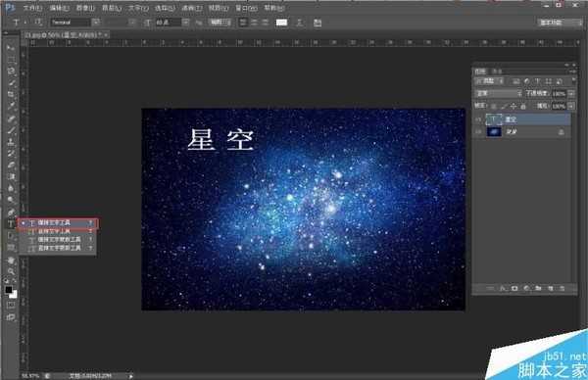Open the Layer menu
The image size is (588, 380).
point(112,8)
